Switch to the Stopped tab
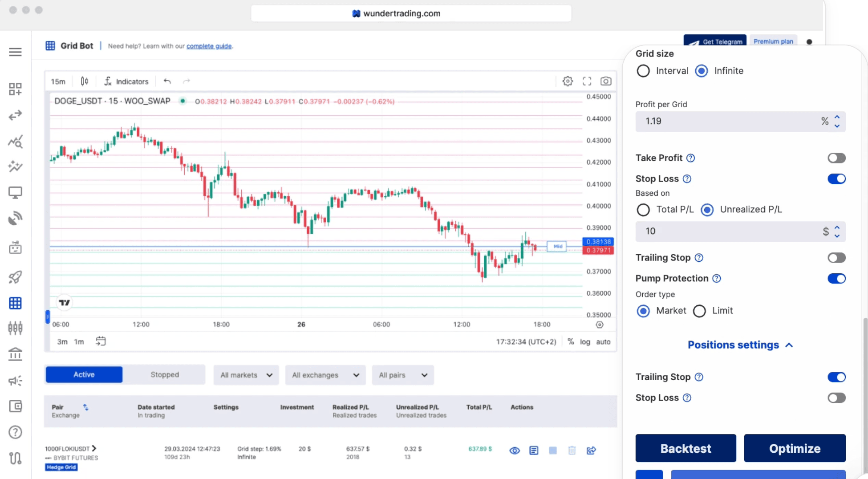This screenshot has width=868, height=479. (165, 374)
